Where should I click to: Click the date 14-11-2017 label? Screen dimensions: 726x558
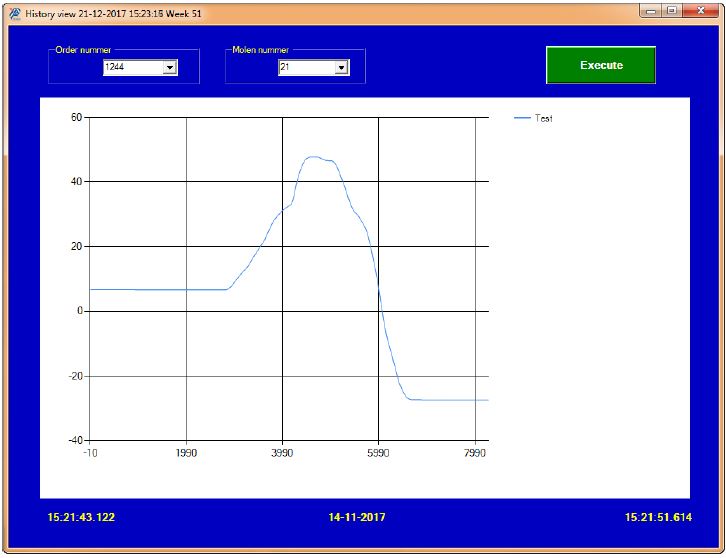click(357, 517)
